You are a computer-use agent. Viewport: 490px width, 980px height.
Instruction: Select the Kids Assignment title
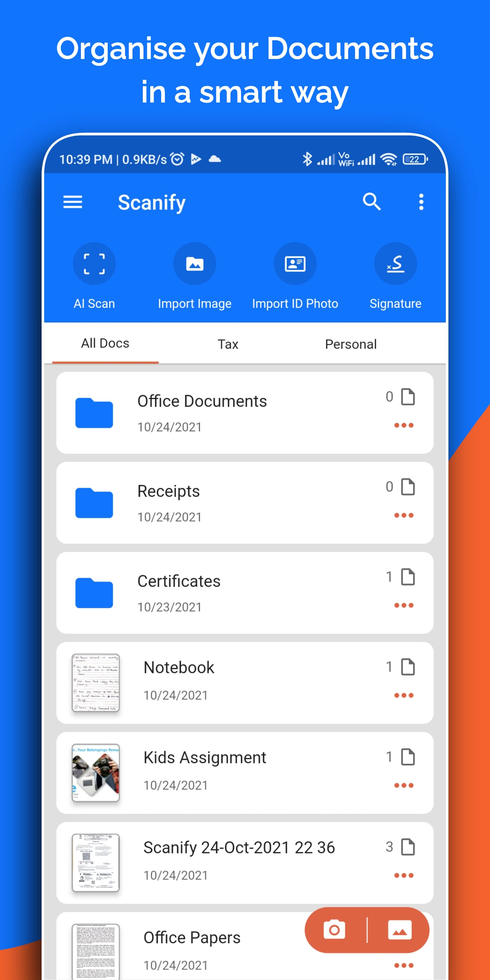205,758
